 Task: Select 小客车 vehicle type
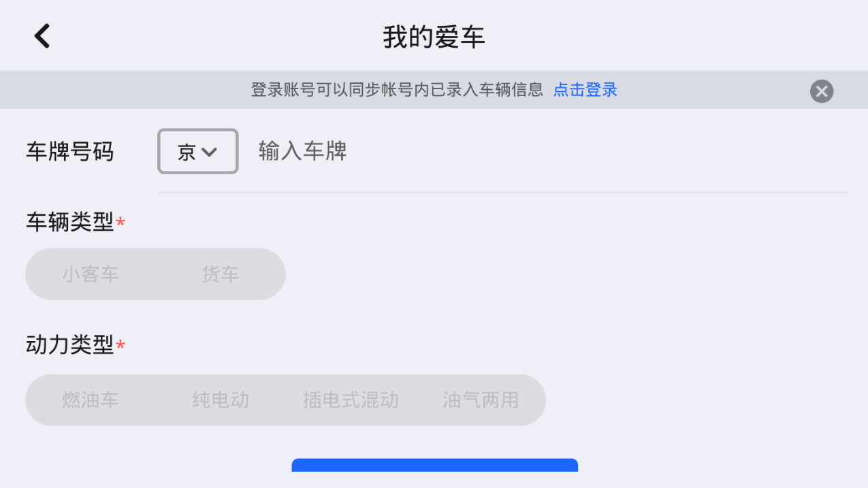(x=91, y=274)
